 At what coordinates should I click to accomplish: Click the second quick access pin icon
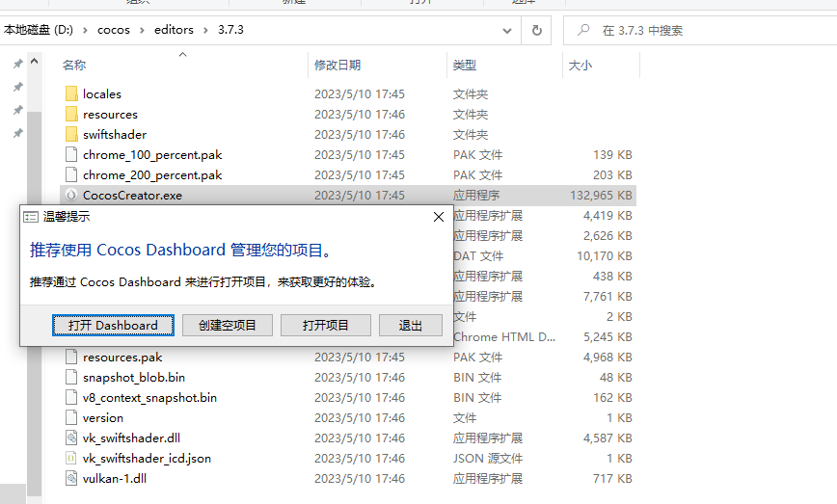pyautogui.click(x=18, y=87)
